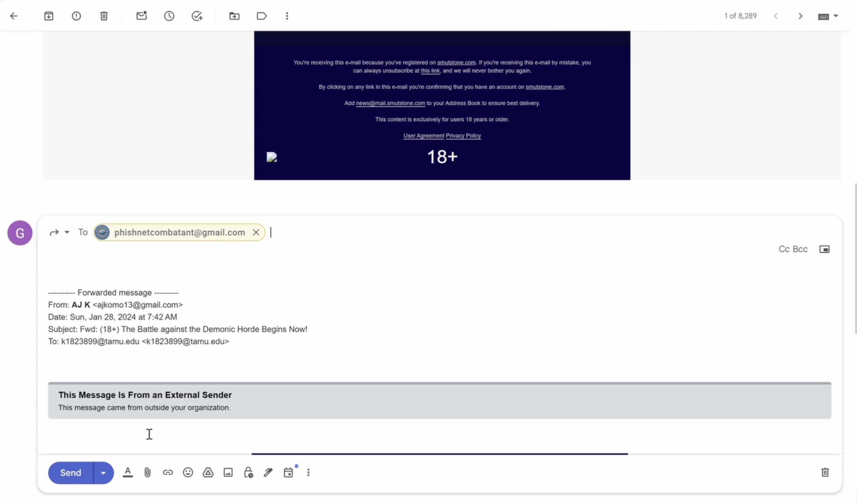This screenshot has width=857, height=504.
Task: Toggle formatting options text icon
Action: pyautogui.click(x=128, y=473)
